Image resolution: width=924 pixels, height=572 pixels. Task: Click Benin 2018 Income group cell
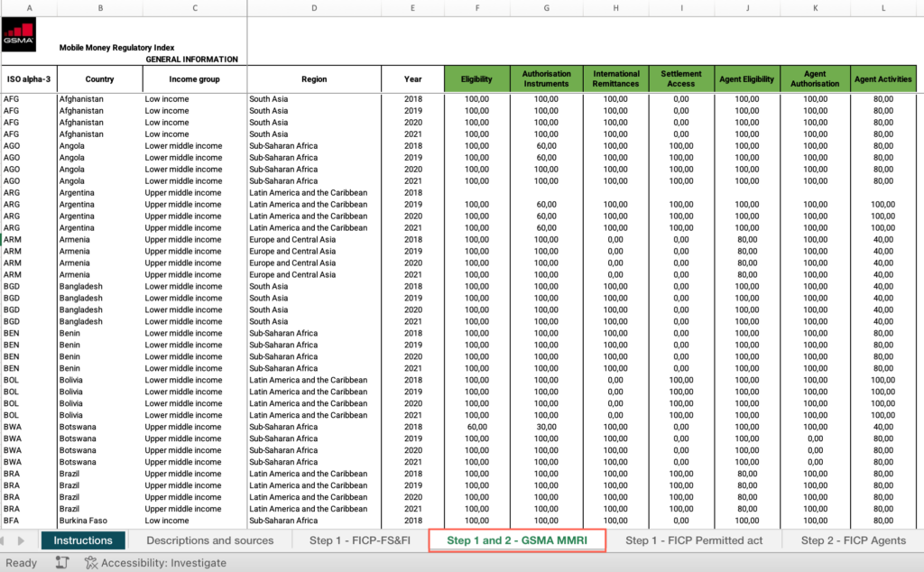click(195, 334)
